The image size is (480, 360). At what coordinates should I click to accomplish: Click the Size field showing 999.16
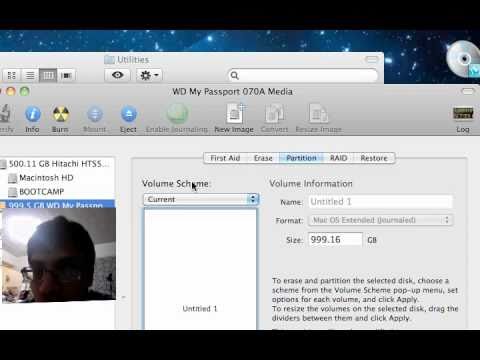click(335, 240)
